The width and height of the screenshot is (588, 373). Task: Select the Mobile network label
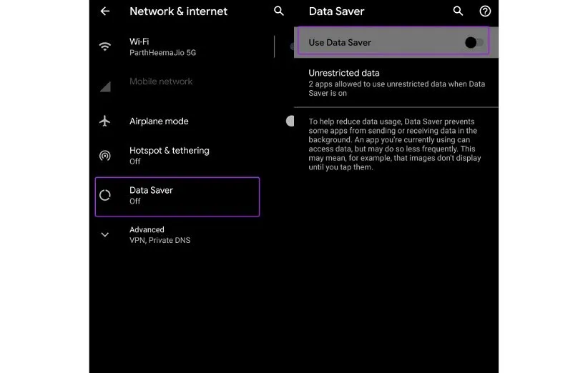[161, 81]
